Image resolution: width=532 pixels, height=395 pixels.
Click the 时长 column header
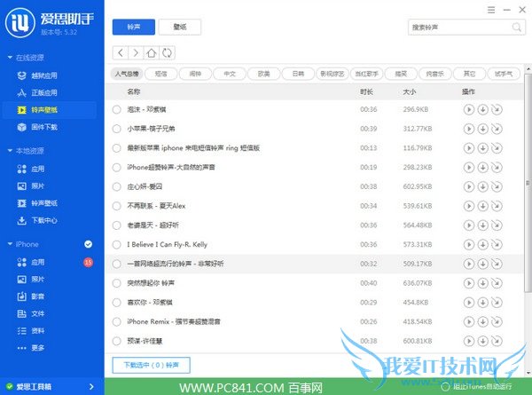[x=366, y=91]
